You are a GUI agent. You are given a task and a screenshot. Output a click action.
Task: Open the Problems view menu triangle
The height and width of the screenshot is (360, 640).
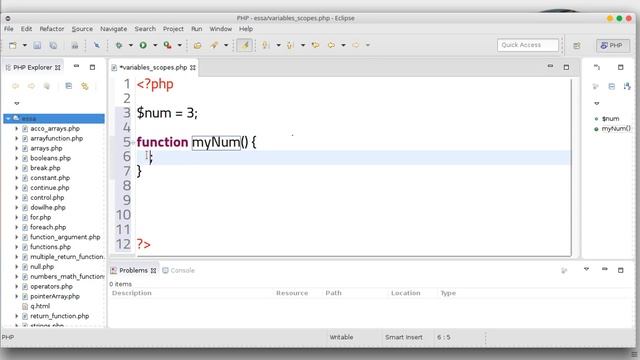(x=587, y=269)
